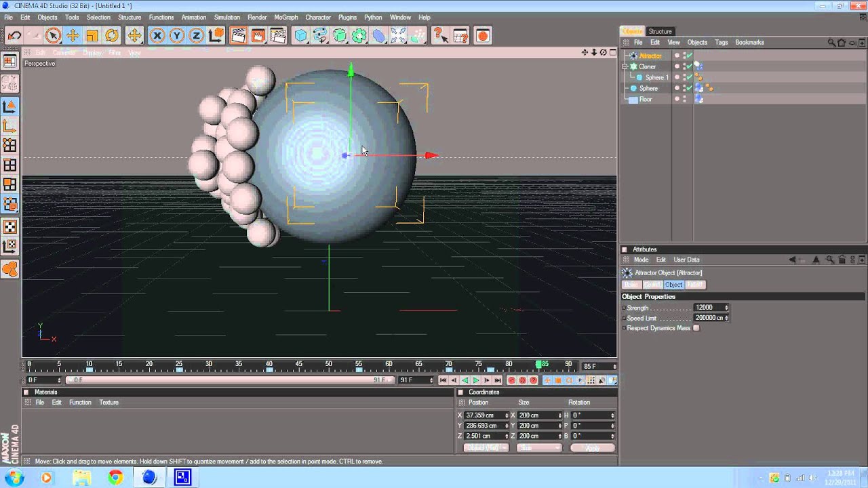Screen dimensions: 868x488
Task: Click the orange icon at the bottom of the left sidebar
Action: [9, 269]
